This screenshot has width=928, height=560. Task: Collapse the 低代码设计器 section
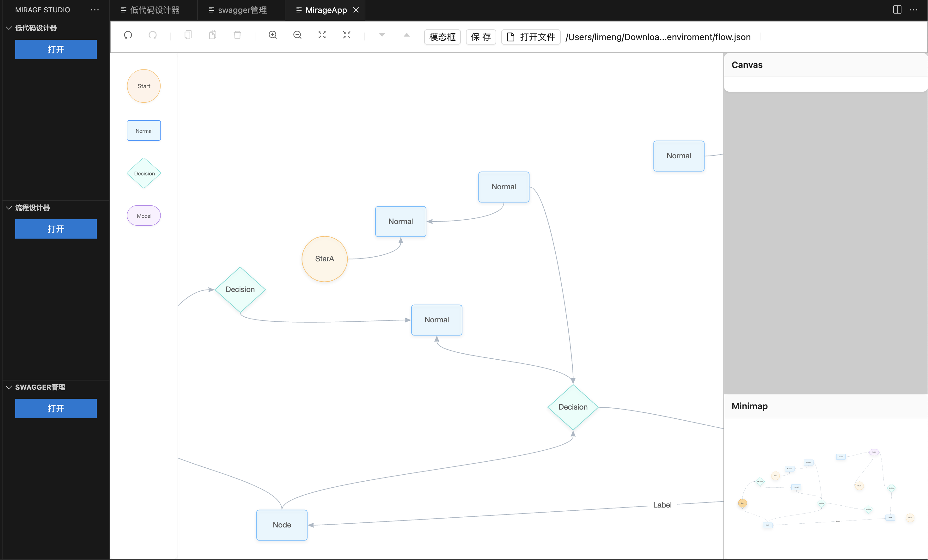pos(9,28)
